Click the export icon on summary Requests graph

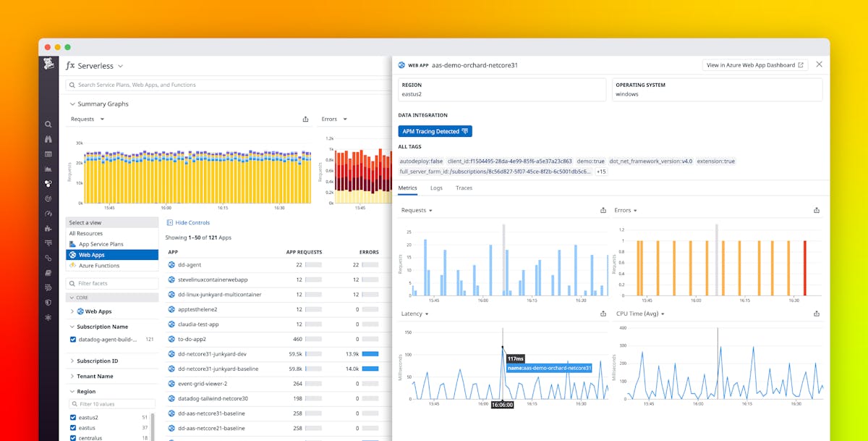[x=305, y=119]
